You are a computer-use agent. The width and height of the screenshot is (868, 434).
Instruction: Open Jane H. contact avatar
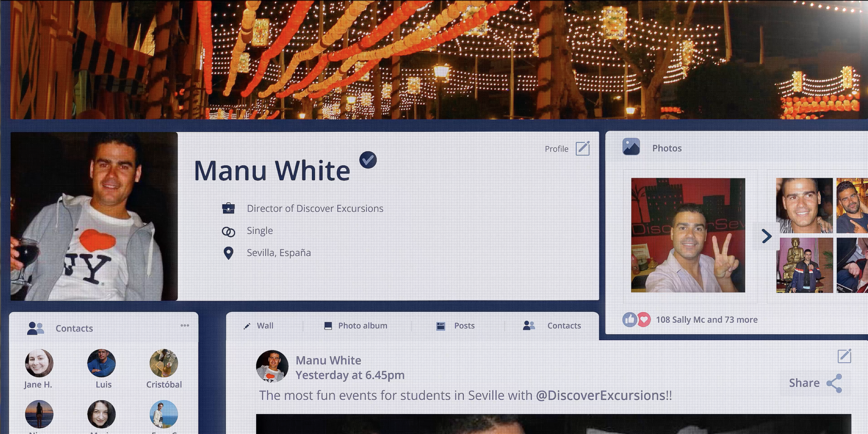click(x=39, y=363)
